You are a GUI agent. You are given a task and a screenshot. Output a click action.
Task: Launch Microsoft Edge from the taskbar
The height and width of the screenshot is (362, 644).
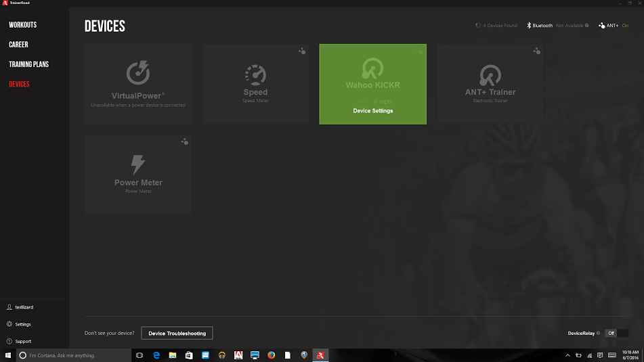pyautogui.click(x=156, y=355)
